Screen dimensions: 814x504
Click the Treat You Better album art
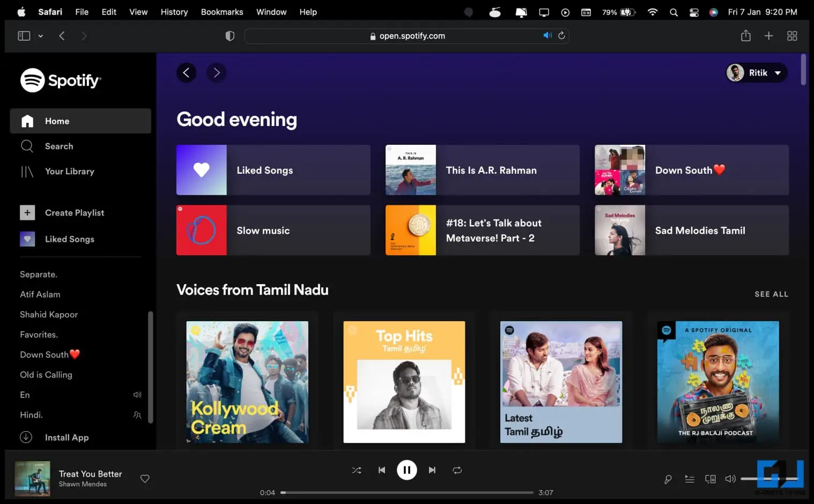pyautogui.click(x=32, y=478)
